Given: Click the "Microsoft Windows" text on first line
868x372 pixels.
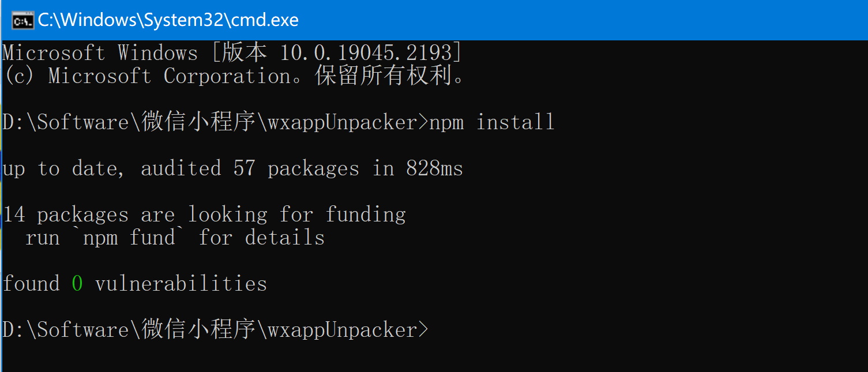Looking at the screenshot, I should pos(100,53).
